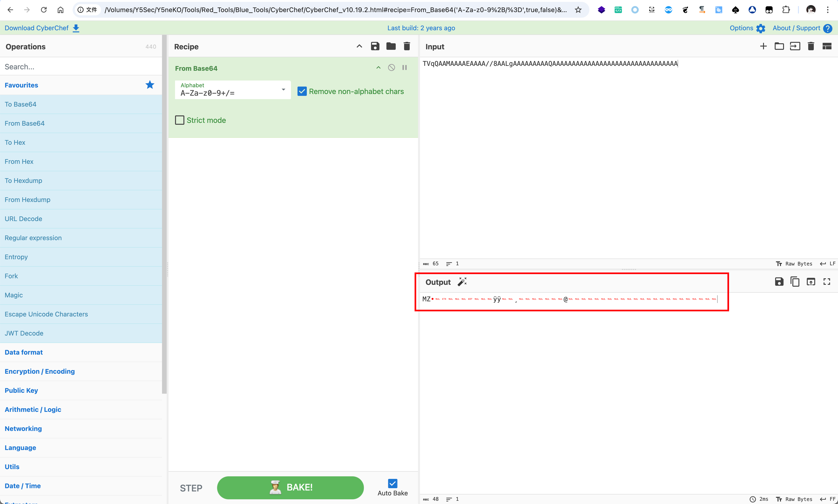The width and height of the screenshot is (838, 504).
Task: Add a new input tab
Action: coord(763,46)
